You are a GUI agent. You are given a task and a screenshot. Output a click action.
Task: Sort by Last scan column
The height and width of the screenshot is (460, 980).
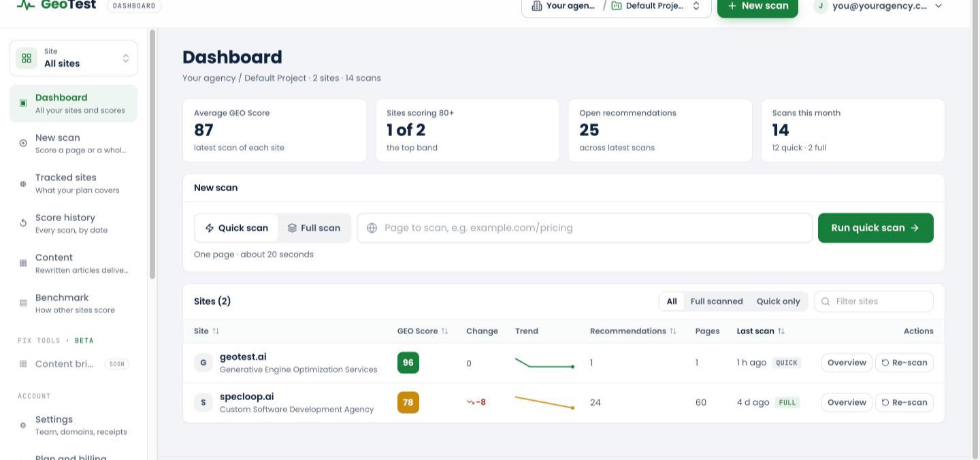(x=760, y=331)
